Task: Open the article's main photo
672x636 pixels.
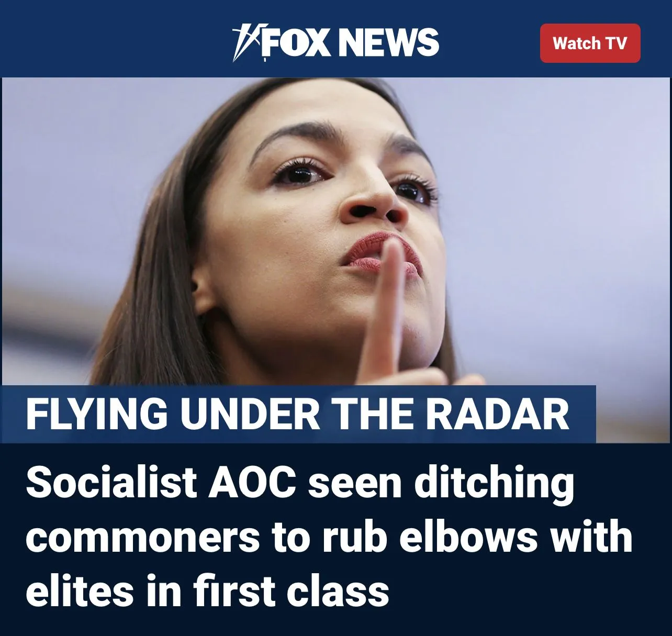Action: tap(335, 260)
